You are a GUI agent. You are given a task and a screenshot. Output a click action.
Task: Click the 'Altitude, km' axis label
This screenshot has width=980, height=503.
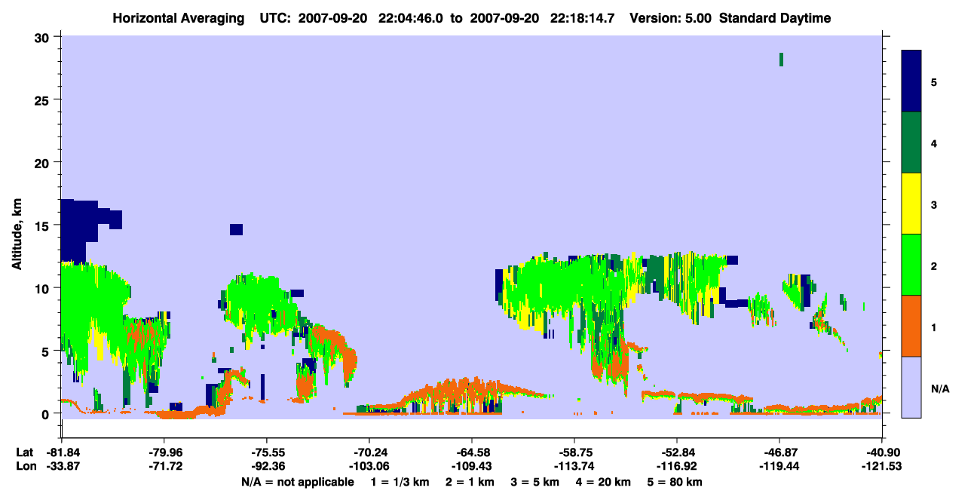(x=17, y=225)
